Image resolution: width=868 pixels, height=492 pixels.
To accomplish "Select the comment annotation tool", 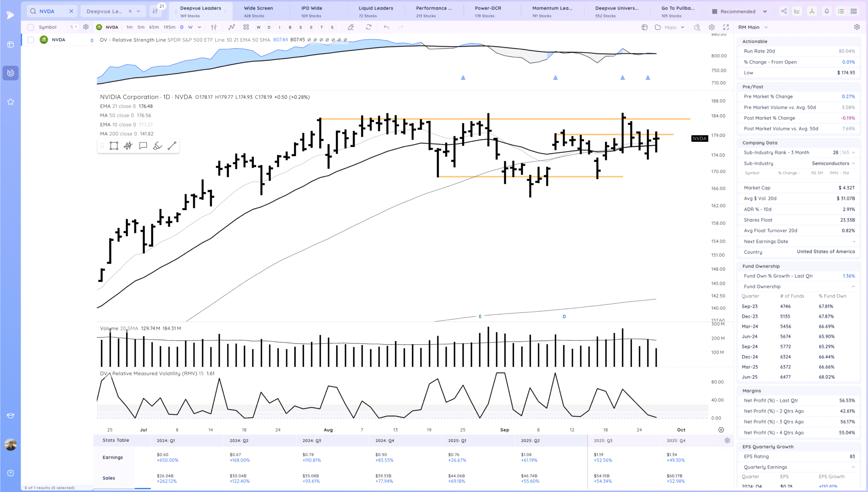I will (x=143, y=146).
